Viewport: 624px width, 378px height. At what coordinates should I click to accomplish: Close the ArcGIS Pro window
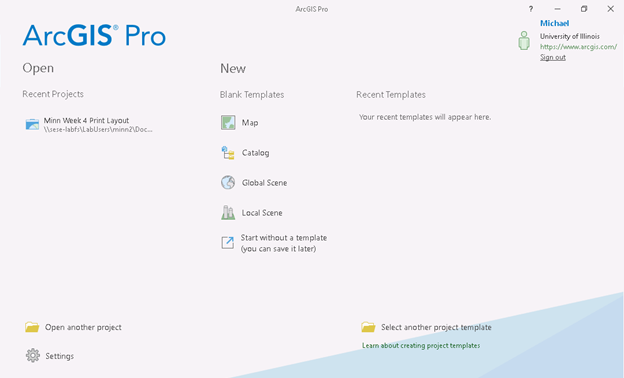(x=610, y=9)
